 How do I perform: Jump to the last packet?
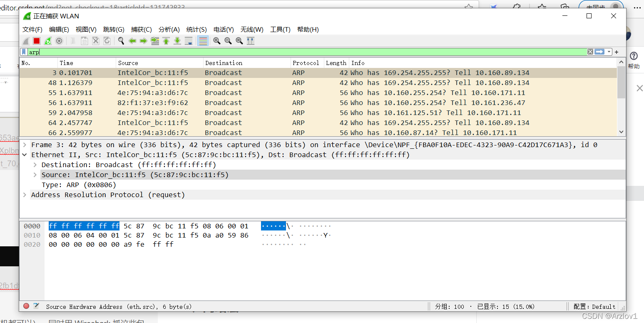[177, 41]
